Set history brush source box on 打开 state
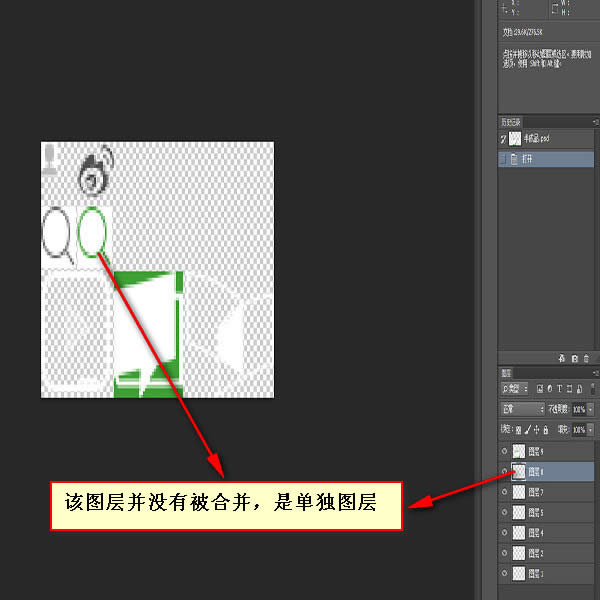 pyautogui.click(x=503, y=159)
